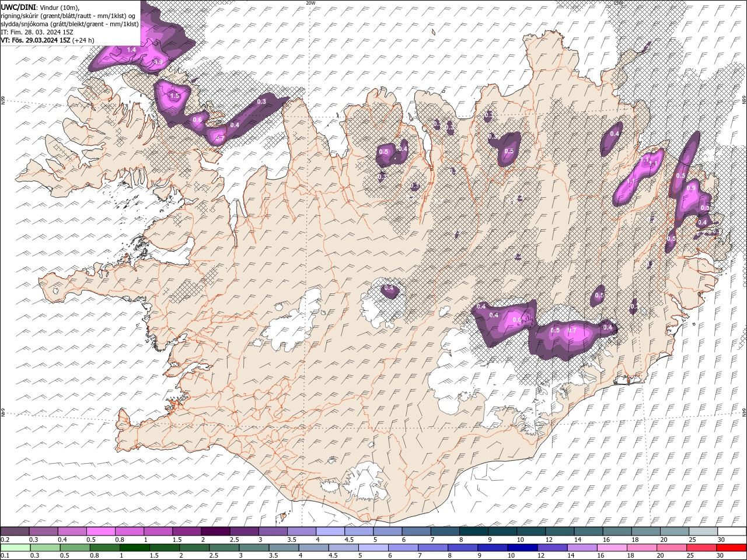
Task: Click the "12" label under the teal snow scale
Action: click(x=549, y=540)
